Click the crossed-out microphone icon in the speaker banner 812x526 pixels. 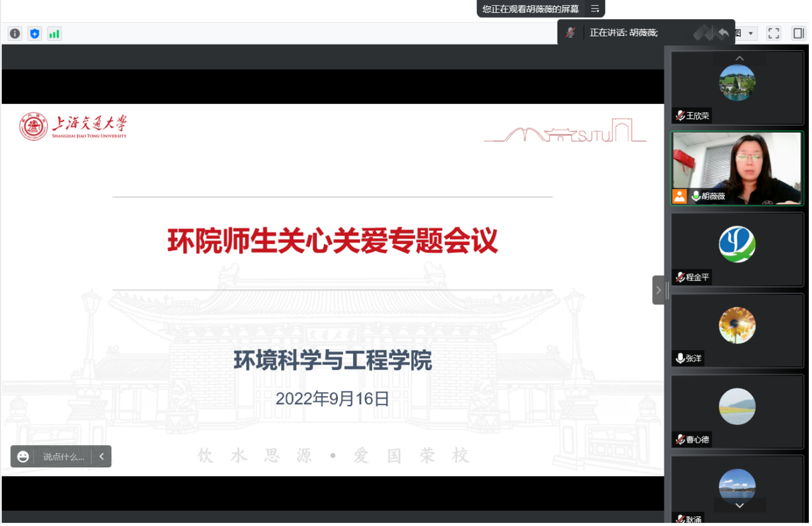pos(570,33)
